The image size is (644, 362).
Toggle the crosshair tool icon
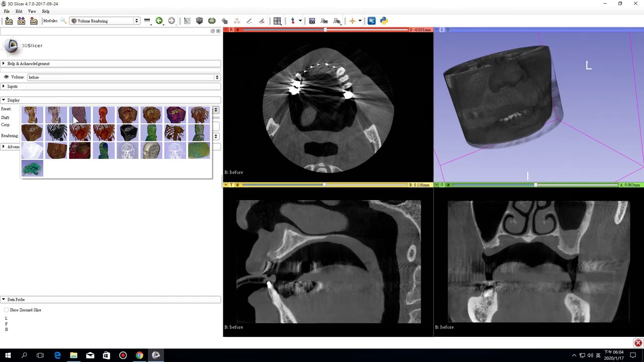352,21
